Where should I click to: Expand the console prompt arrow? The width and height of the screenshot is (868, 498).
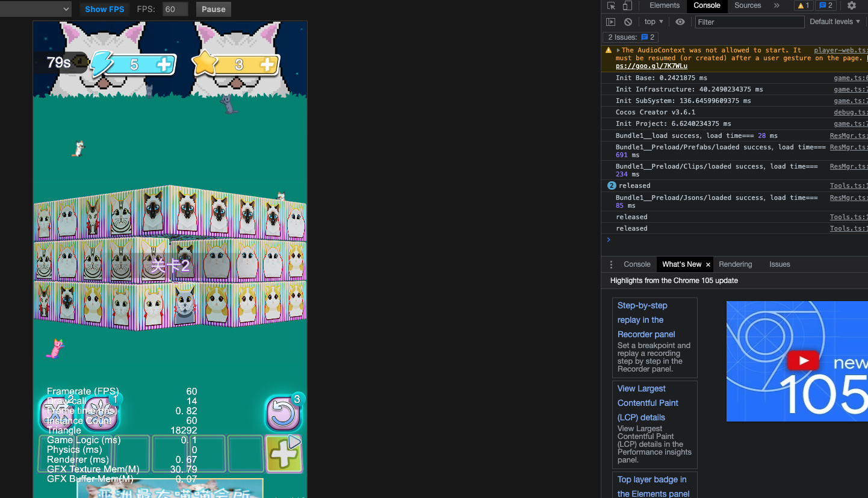[609, 240]
